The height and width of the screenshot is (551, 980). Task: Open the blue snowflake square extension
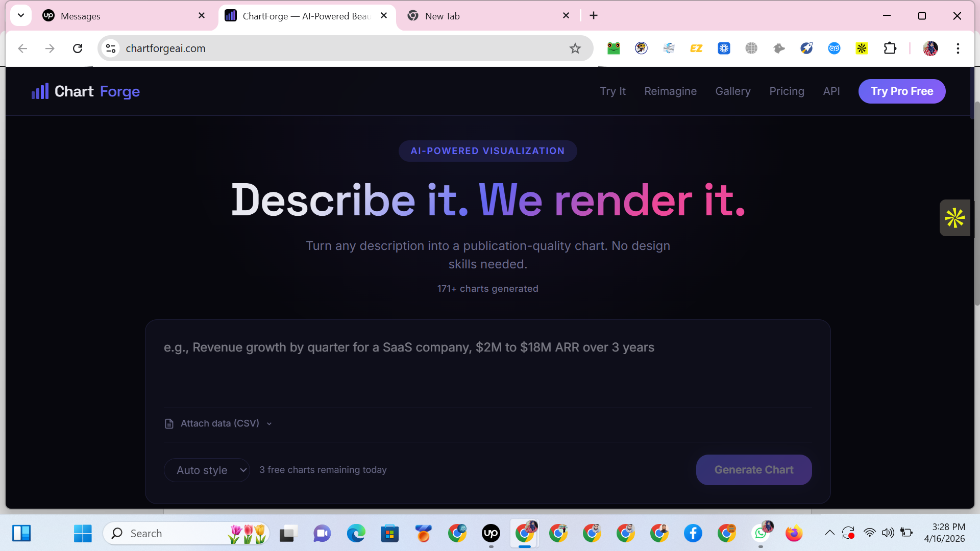724,48
